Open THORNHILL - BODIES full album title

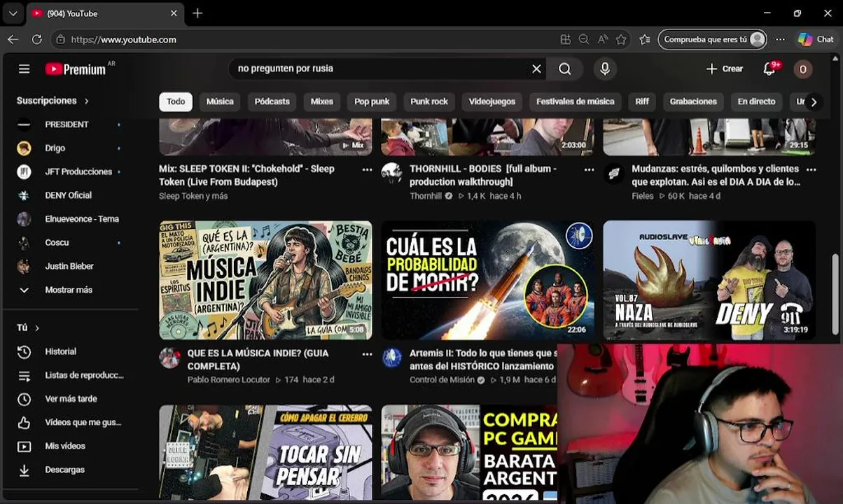tap(483, 175)
